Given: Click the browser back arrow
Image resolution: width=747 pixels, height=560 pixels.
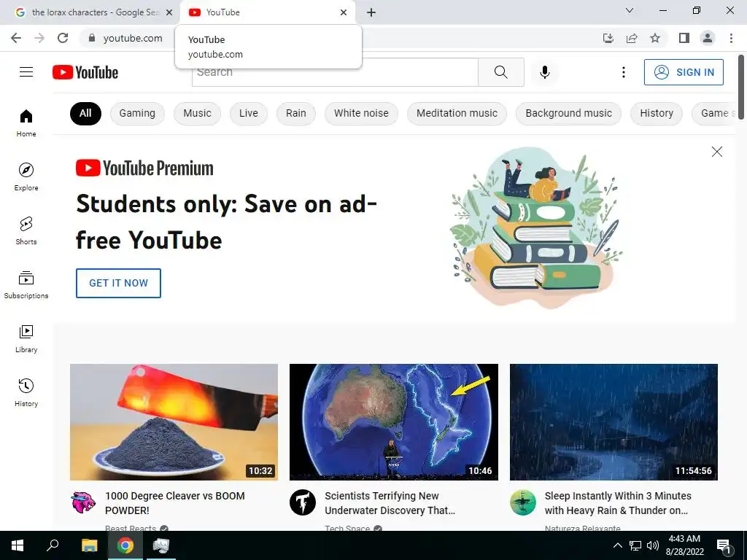Looking at the screenshot, I should 16,38.
